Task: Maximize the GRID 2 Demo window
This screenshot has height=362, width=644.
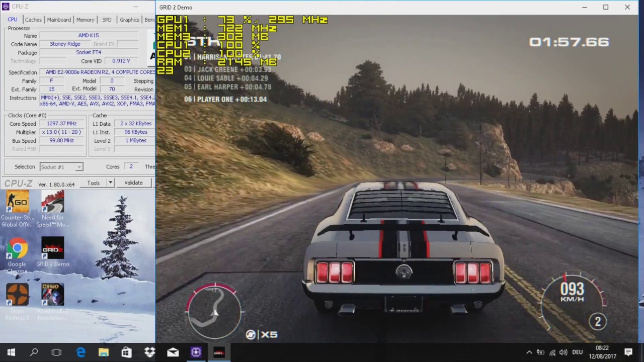Action: point(606,7)
